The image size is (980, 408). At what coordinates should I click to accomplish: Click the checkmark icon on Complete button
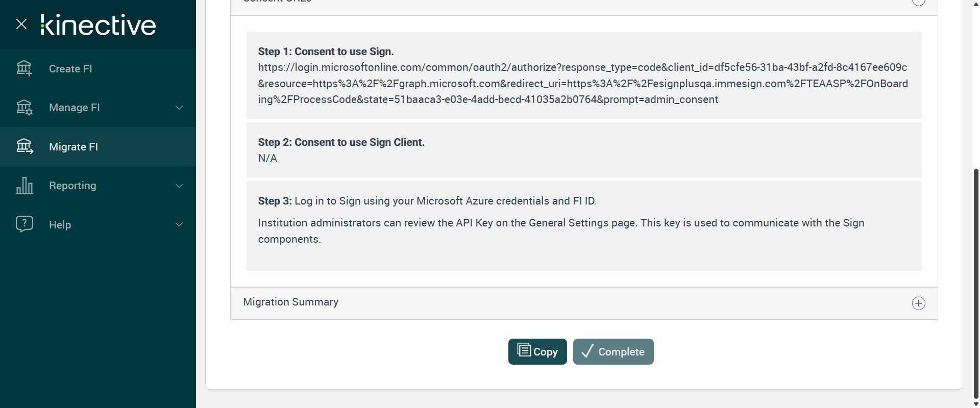[587, 351]
